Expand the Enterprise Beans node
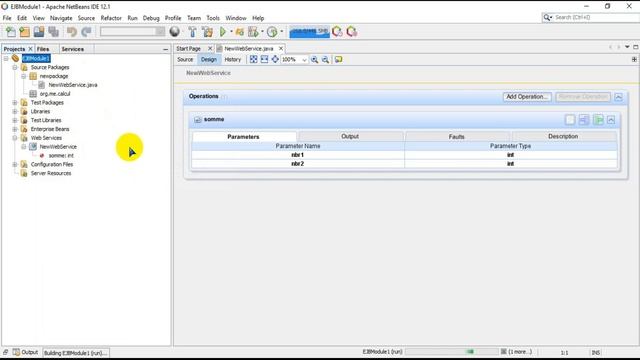Viewport: 640px width, 360px height. pyautogui.click(x=15, y=129)
